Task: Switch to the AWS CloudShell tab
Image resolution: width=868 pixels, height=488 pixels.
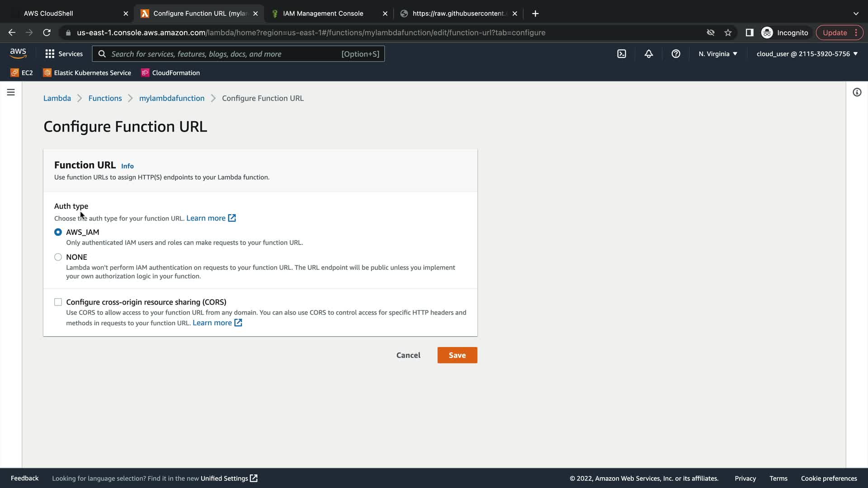Action: [48, 14]
